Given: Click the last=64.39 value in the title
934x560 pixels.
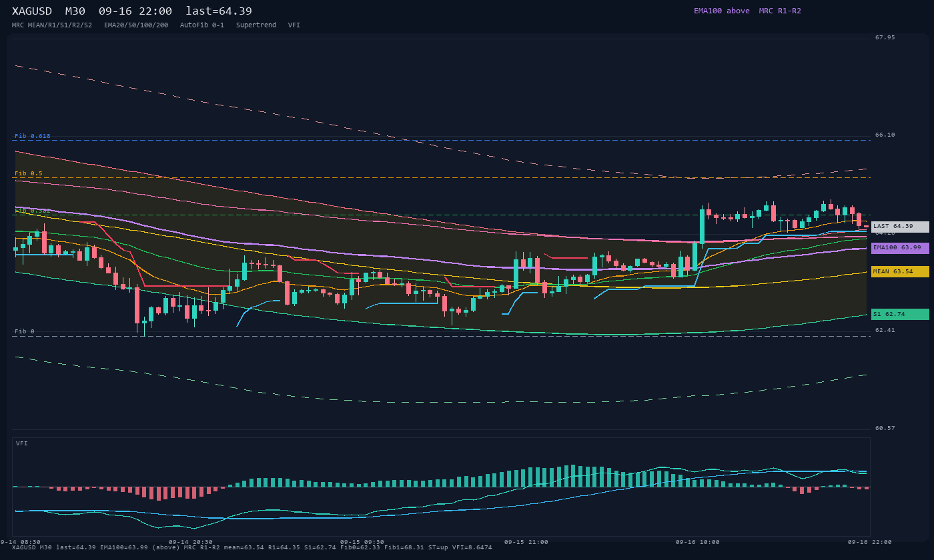Looking at the screenshot, I should coord(219,11).
